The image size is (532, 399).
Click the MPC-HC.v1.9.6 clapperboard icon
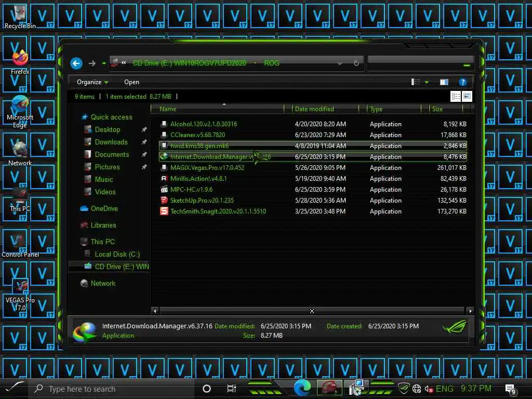click(x=164, y=189)
